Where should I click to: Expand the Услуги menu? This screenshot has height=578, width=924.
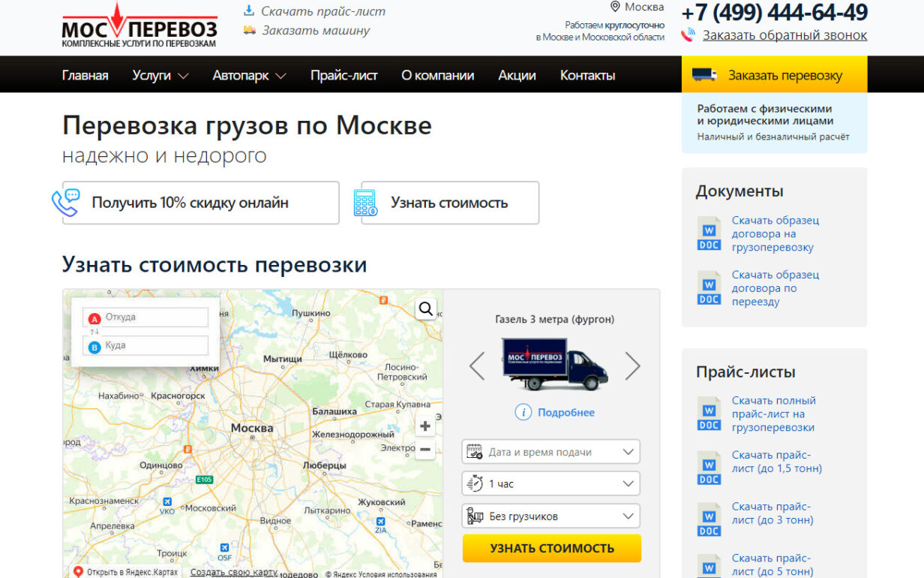(x=160, y=75)
